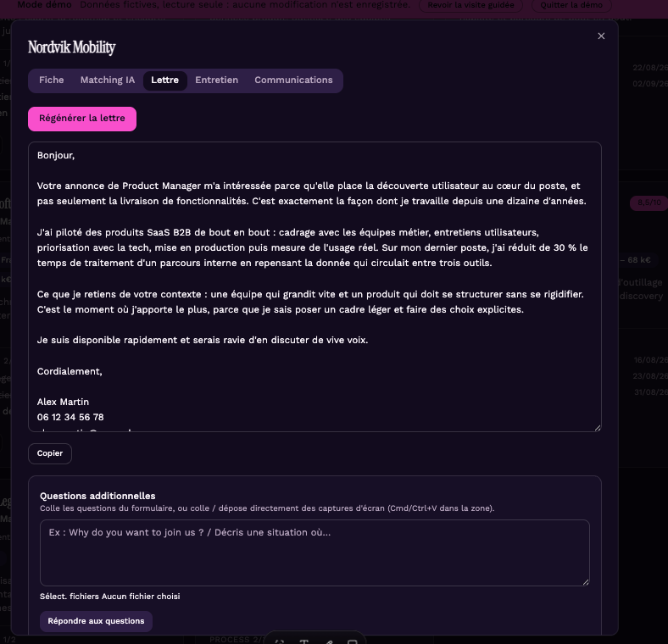This screenshot has width=668, height=644.
Task: Go to the Entretien tab
Action: pyautogui.click(x=216, y=80)
